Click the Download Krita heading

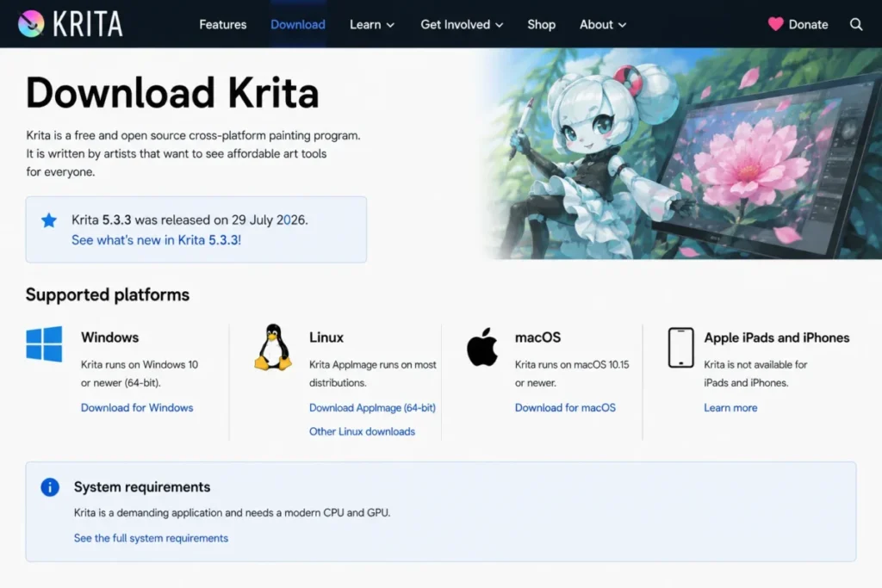(172, 93)
